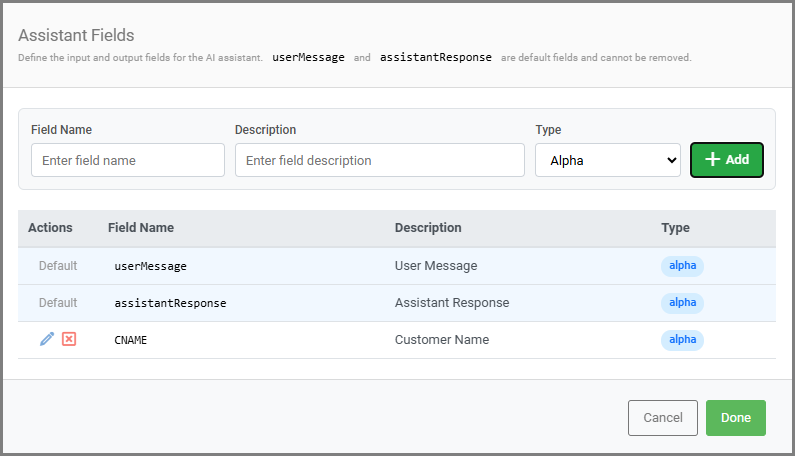Screen dimensions: 795x456
Task: Click the Assistant Response description cell
Action: pos(452,302)
